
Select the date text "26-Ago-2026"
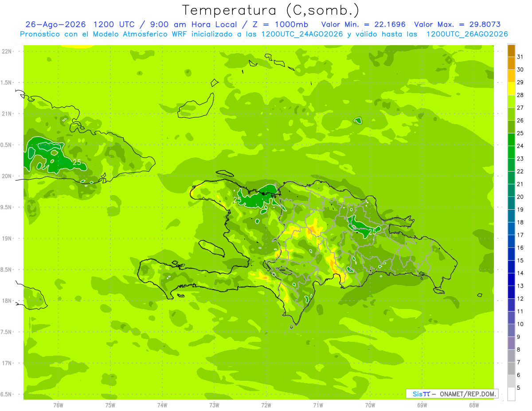[56, 25]
